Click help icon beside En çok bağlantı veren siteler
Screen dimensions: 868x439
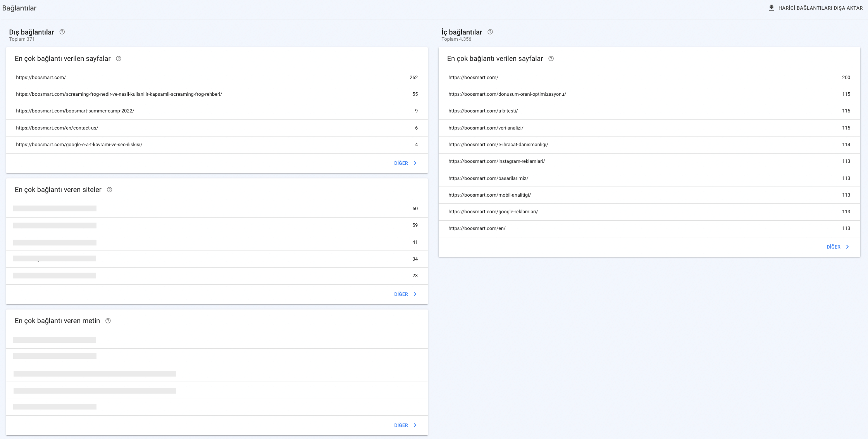[109, 190]
